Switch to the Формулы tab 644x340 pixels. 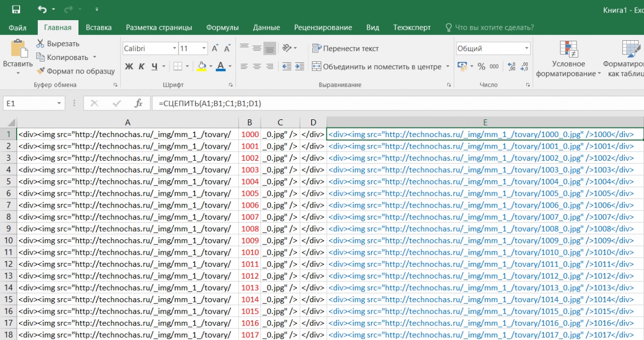click(222, 27)
